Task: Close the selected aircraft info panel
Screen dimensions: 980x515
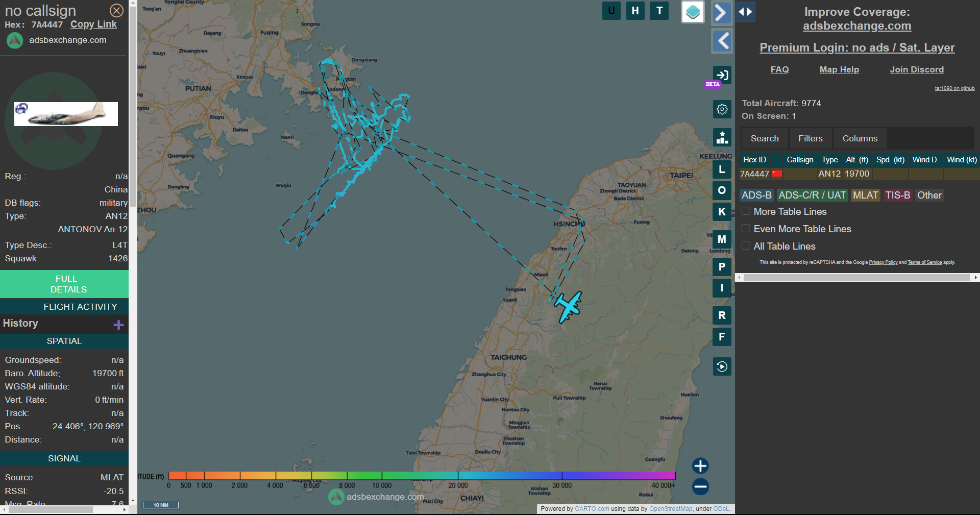Action: click(116, 10)
